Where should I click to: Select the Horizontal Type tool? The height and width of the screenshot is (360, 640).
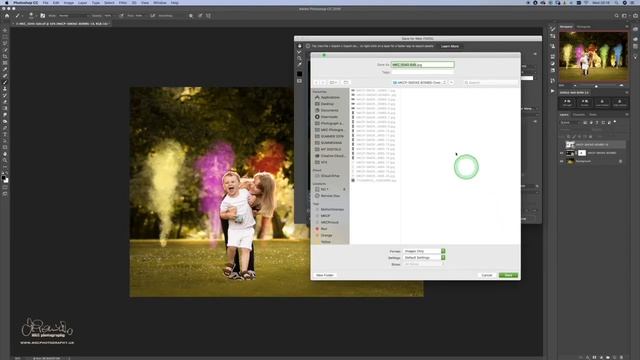[x=5, y=134]
